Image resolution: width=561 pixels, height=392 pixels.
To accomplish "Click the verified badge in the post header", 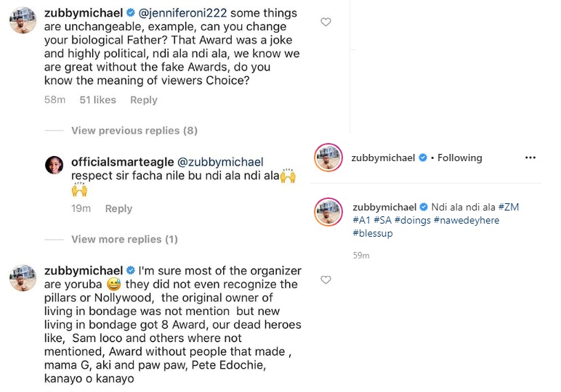I will point(423,158).
